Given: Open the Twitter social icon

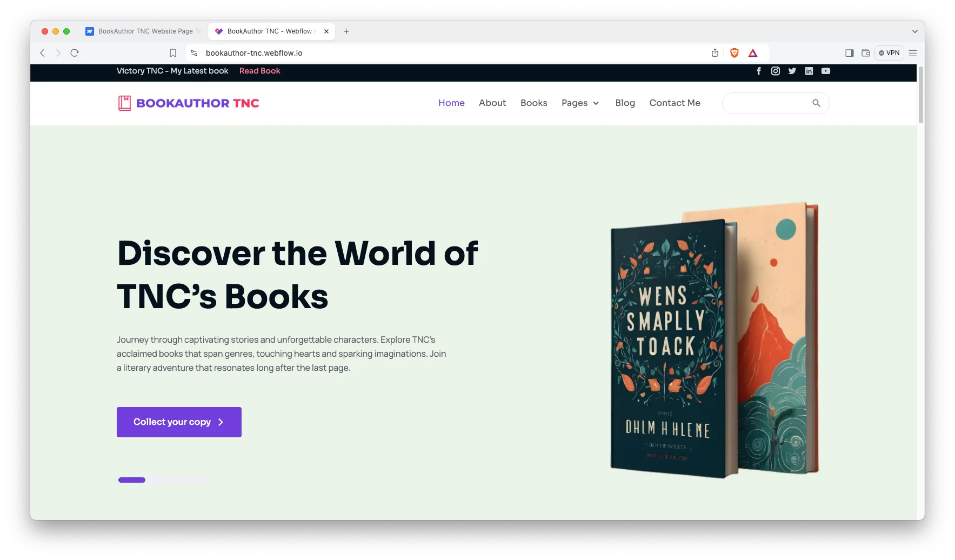Looking at the screenshot, I should (x=792, y=71).
